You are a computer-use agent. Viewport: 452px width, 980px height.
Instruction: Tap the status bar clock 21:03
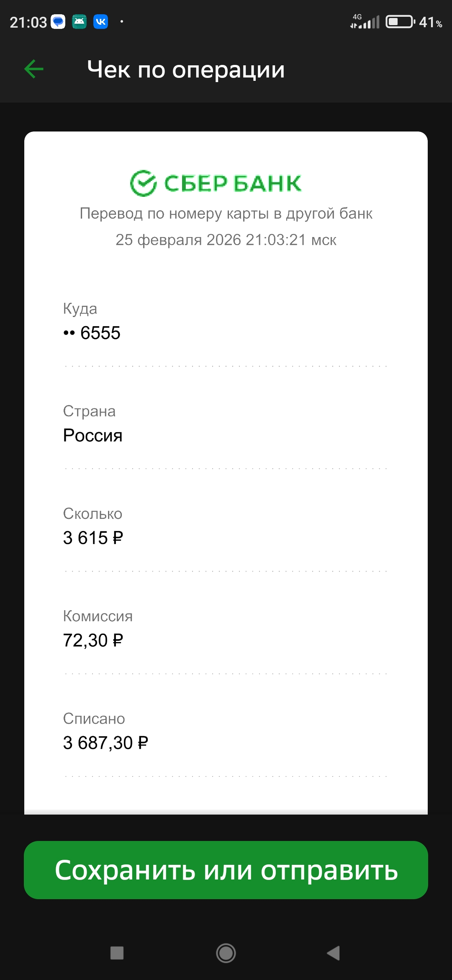(x=28, y=22)
